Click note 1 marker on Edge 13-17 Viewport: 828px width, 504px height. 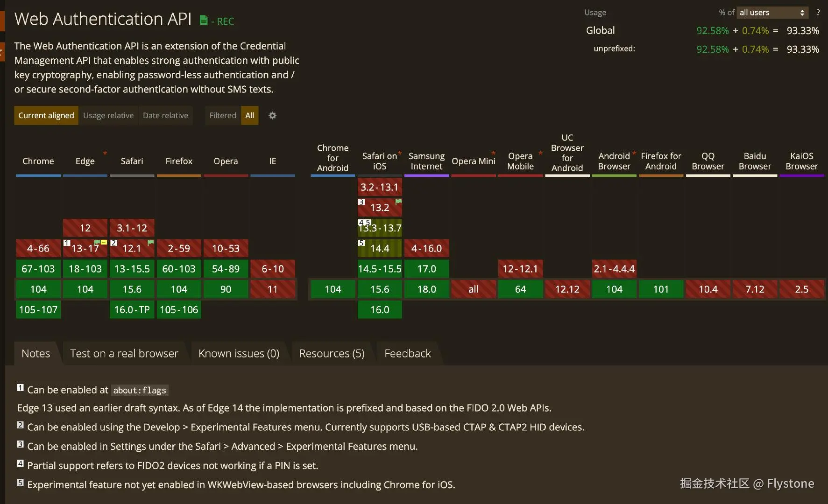(67, 243)
